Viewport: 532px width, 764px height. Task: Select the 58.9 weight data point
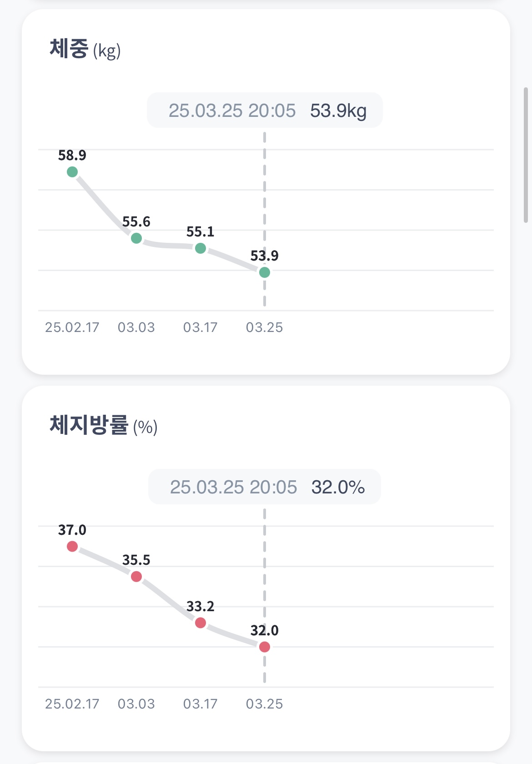(x=72, y=172)
